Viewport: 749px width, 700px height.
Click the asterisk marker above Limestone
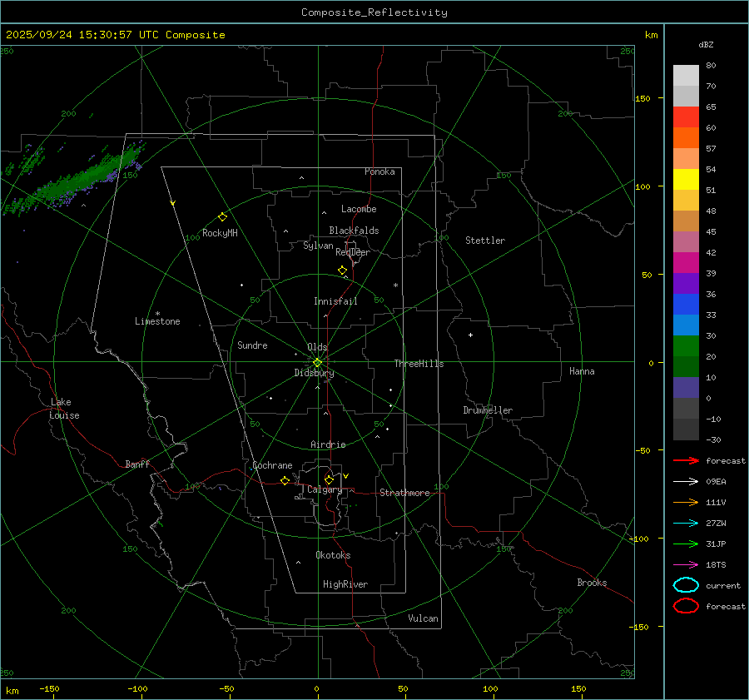(x=157, y=313)
